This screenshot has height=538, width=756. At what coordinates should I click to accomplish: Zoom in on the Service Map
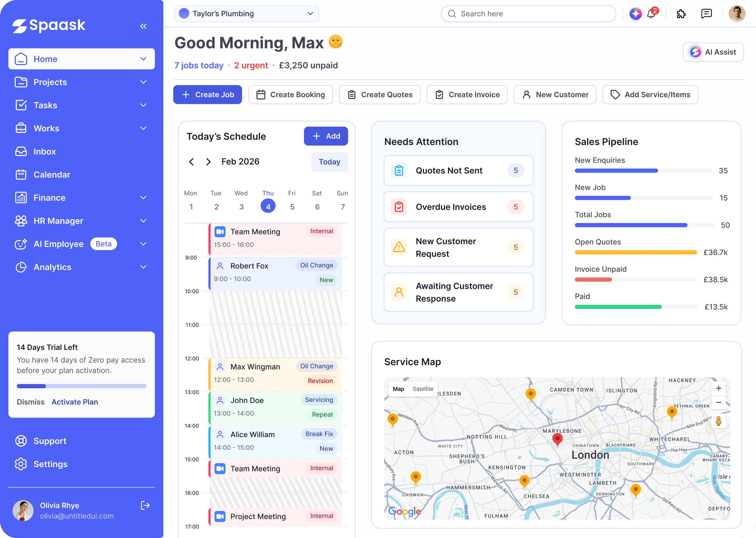coord(719,388)
